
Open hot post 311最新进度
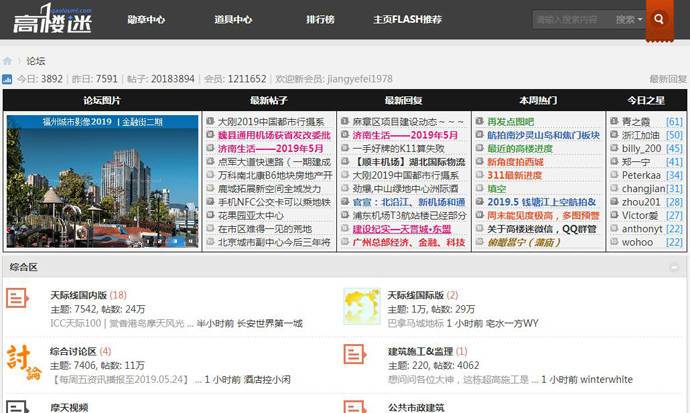pyautogui.click(x=514, y=175)
